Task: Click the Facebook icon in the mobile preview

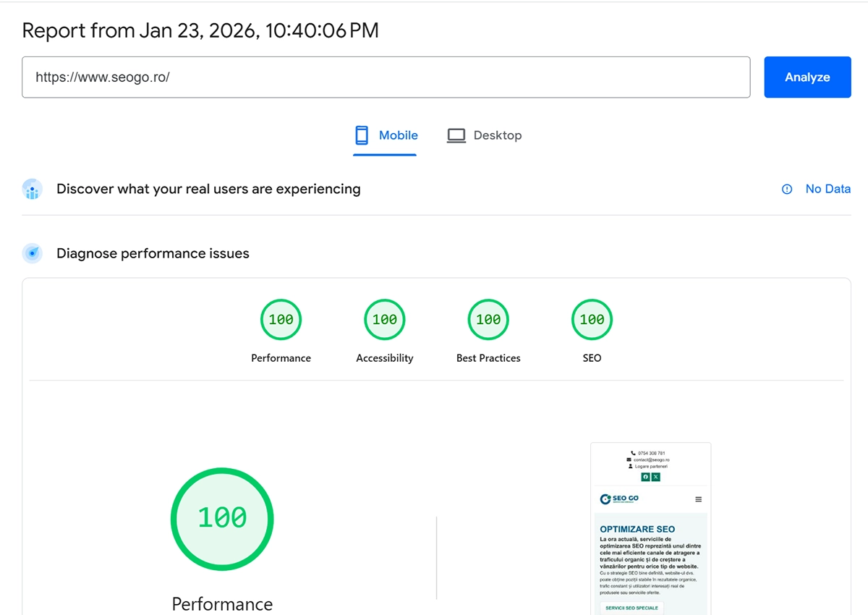Action: [x=646, y=477]
